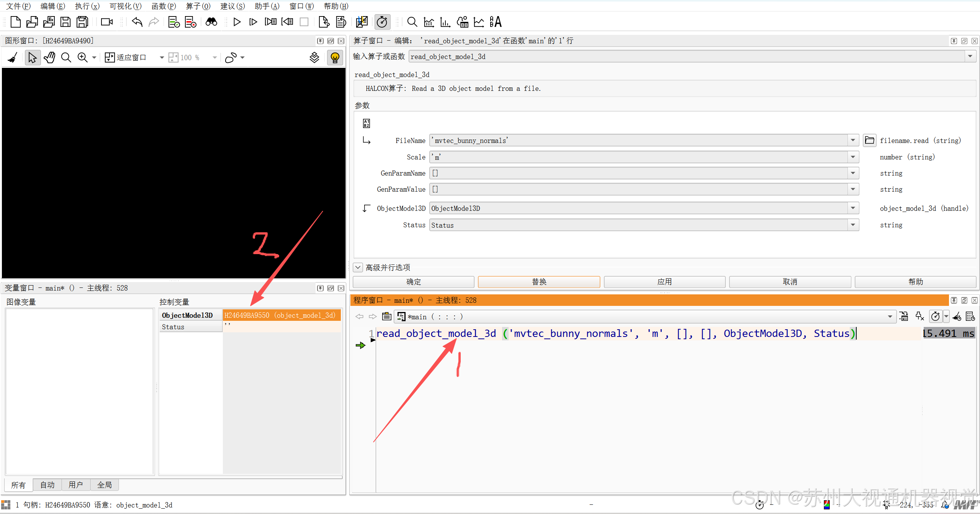The image size is (980, 514).
Task: Select the hand pan tool
Action: coord(49,57)
